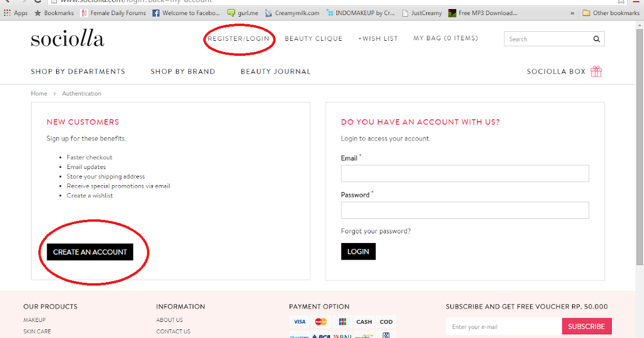This screenshot has height=338, width=644.
Task: Open Female Daily Forums bookmark
Action: point(113,13)
